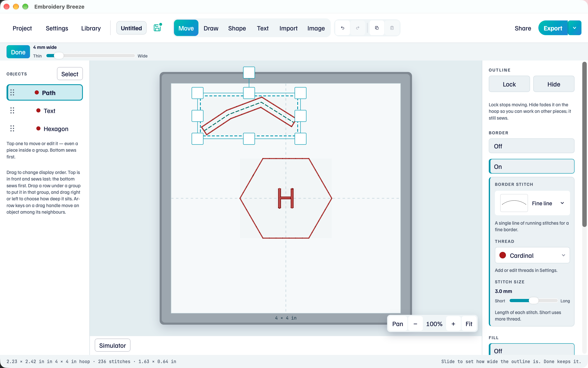The height and width of the screenshot is (368, 588).
Task: Switch to the Shape tool tab
Action: (x=237, y=28)
